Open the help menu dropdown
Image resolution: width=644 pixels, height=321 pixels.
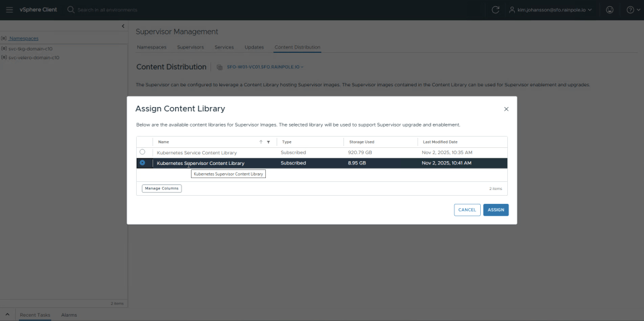(631, 10)
